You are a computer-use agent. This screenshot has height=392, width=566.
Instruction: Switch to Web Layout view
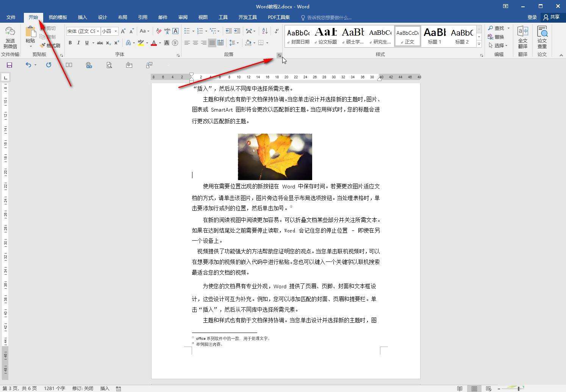pos(488,389)
